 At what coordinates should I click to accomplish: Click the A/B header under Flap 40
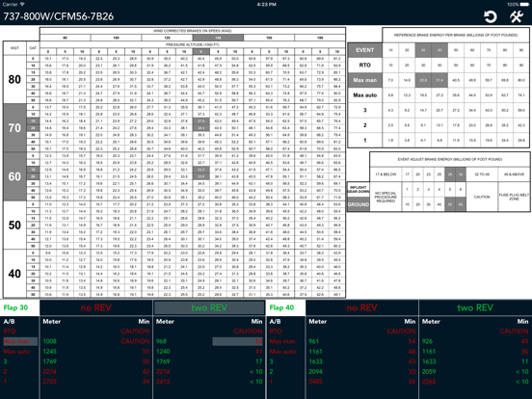(x=275, y=321)
